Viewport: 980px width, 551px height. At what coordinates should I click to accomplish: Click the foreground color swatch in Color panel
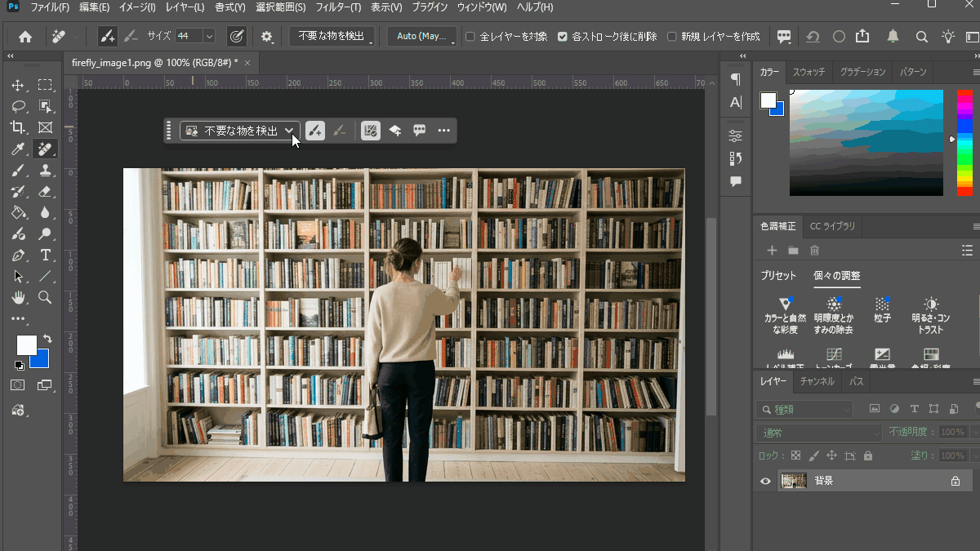click(x=768, y=100)
